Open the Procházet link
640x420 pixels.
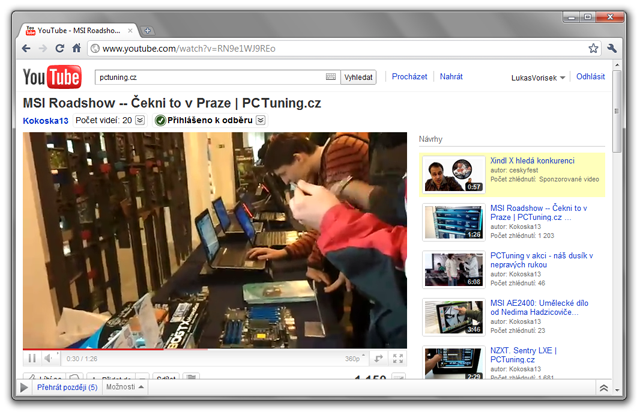pos(409,76)
